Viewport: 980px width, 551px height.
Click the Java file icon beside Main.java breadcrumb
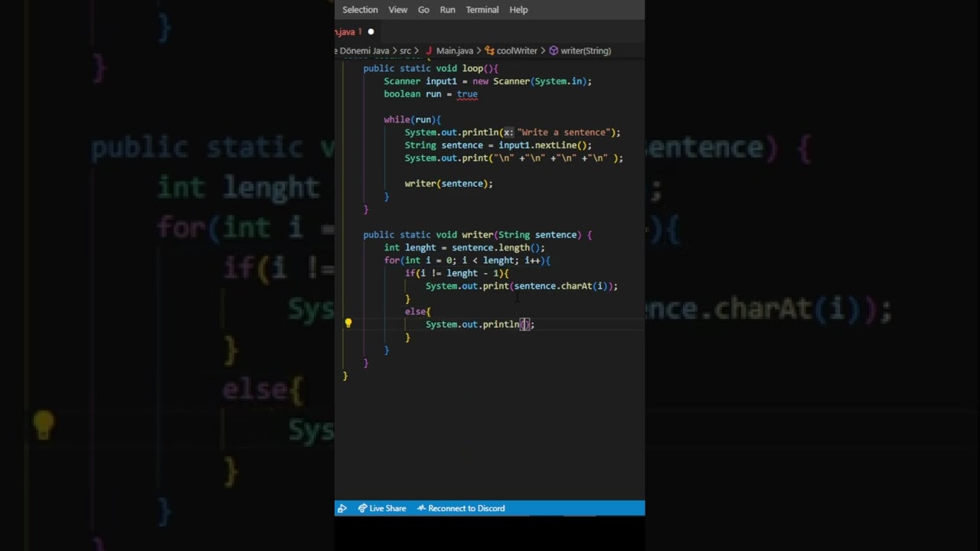tap(429, 51)
